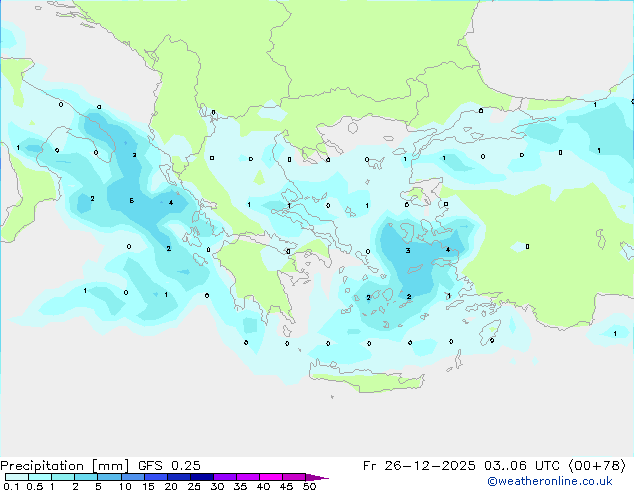Click the 5–10 mm legend color box
634x490 pixels.
click(109, 477)
